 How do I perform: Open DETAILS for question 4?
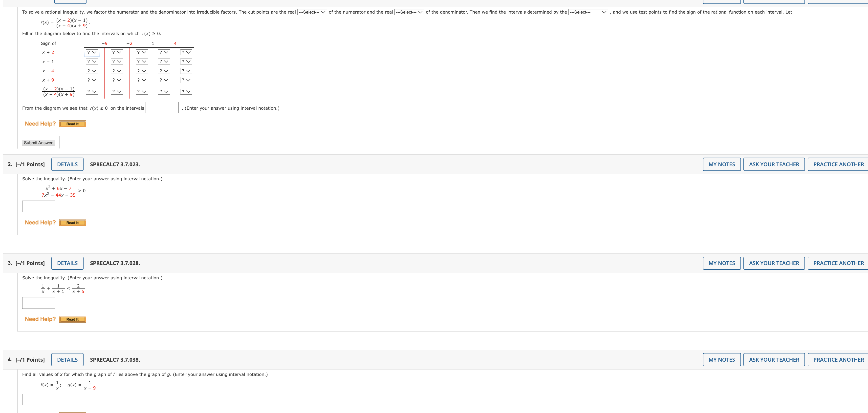(x=67, y=360)
